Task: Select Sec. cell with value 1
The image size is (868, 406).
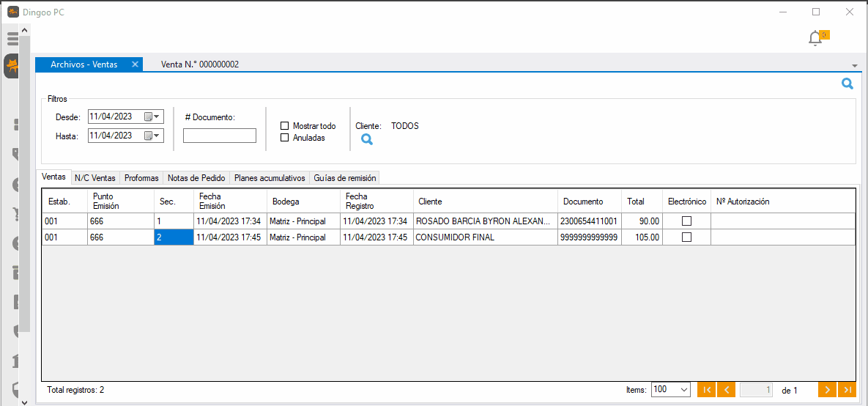Action: [x=174, y=221]
